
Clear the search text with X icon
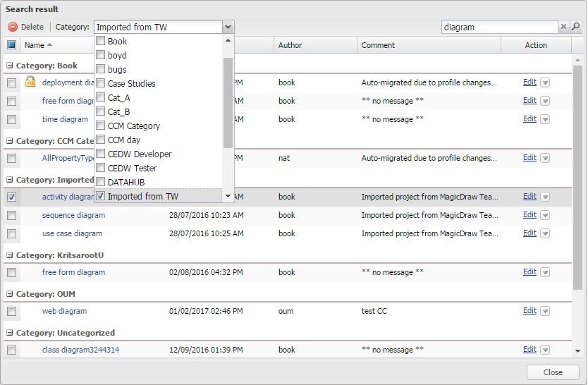(x=563, y=27)
